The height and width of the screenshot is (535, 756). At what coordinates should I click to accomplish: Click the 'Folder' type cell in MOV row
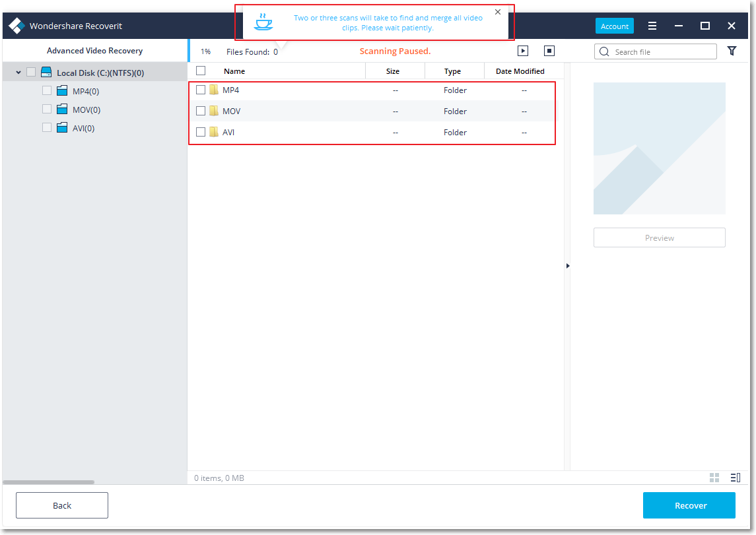[x=455, y=111]
